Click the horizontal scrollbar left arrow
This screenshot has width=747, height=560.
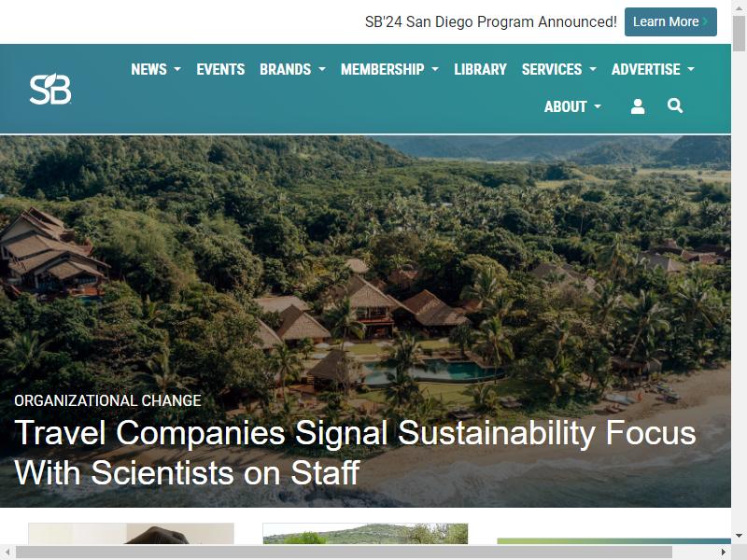click(x=7, y=552)
